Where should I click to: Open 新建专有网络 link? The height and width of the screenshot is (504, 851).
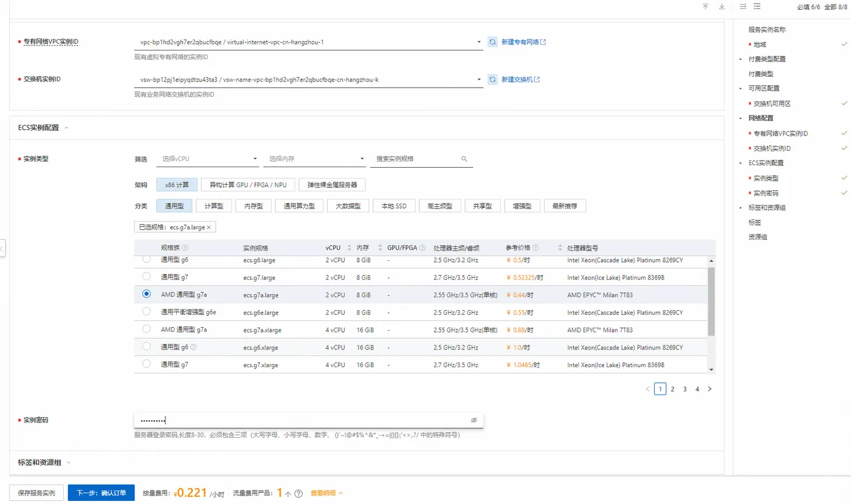point(520,43)
